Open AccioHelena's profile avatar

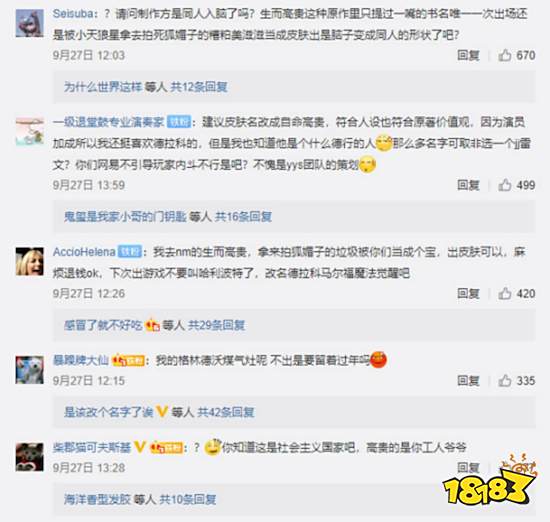(x=30, y=261)
